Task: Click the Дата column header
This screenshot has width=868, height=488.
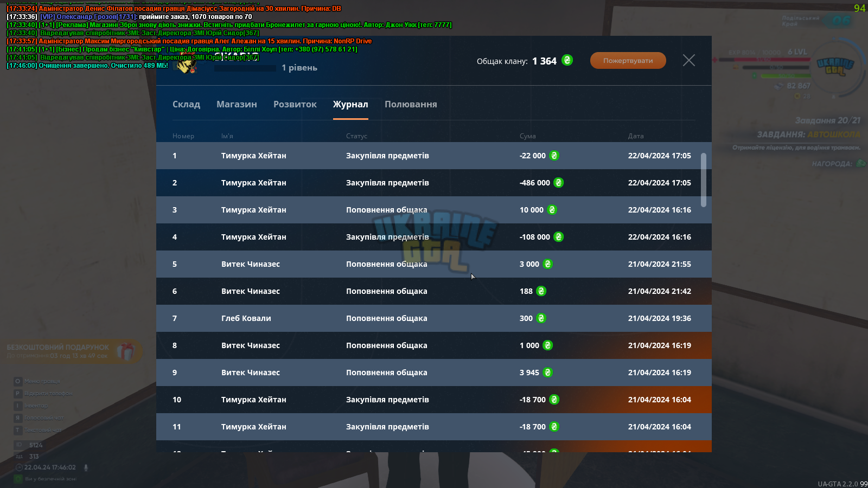Action: coord(636,136)
